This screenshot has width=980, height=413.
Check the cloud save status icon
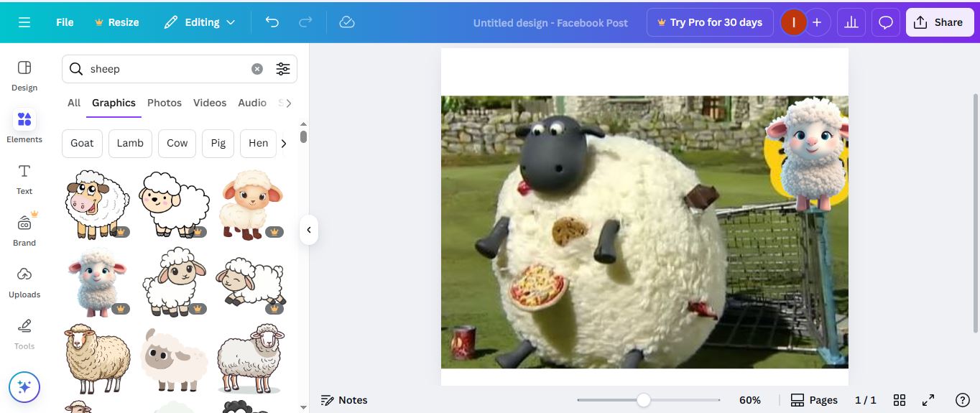tap(347, 22)
